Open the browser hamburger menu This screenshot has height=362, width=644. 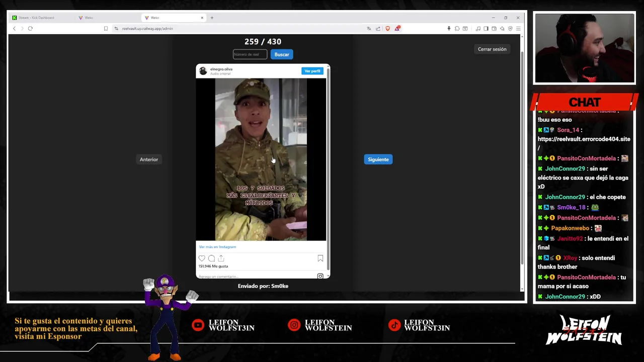coord(518,29)
